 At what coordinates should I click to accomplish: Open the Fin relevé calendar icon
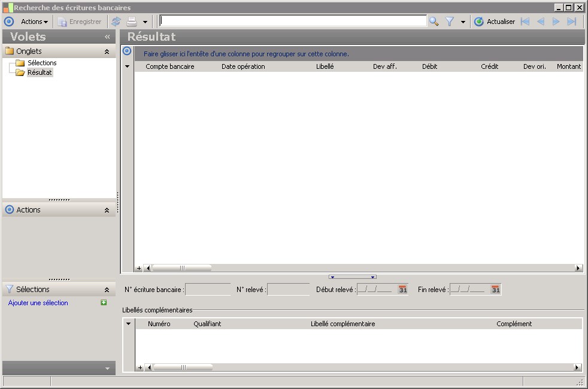click(x=495, y=289)
